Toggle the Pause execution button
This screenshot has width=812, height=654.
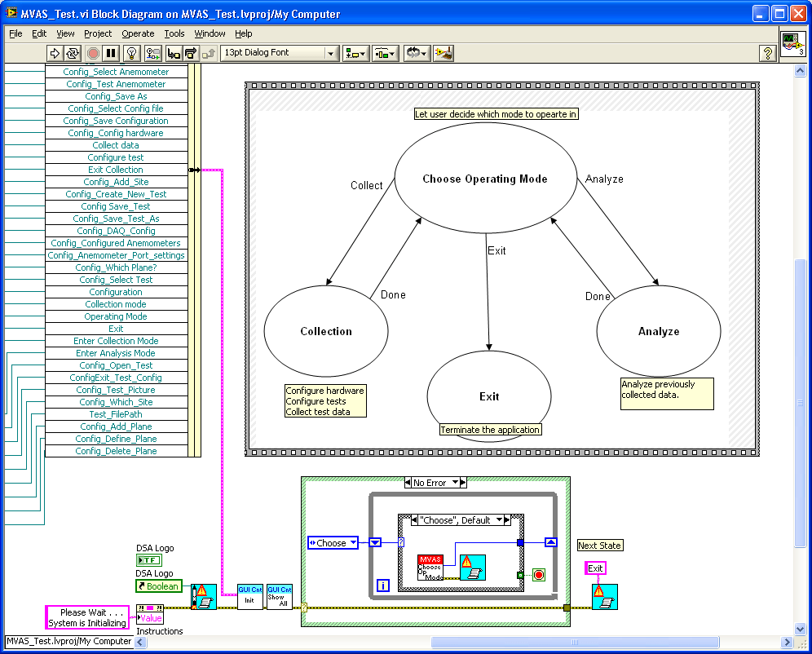pos(110,54)
